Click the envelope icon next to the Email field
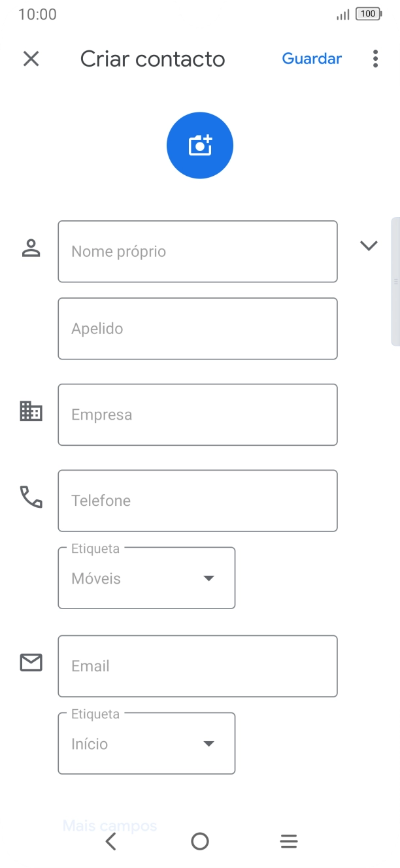 (31, 663)
